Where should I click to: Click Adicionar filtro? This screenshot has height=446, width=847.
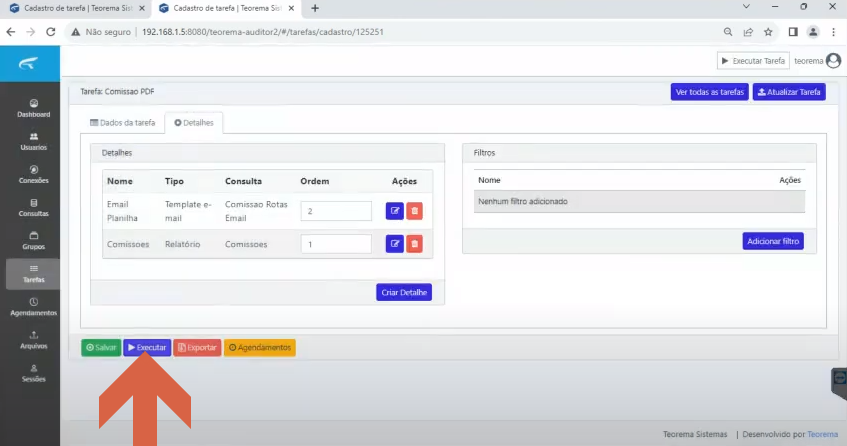773,241
